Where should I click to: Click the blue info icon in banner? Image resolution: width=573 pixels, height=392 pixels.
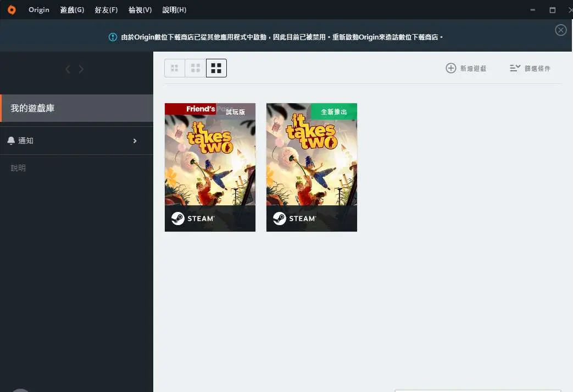tap(113, 37)
